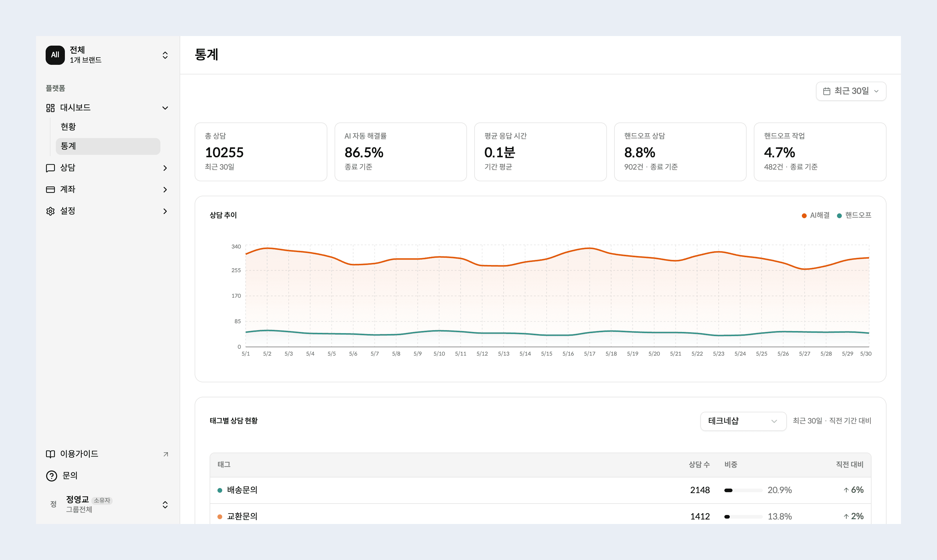Click the calendar icon in date filter

[827, 91]
